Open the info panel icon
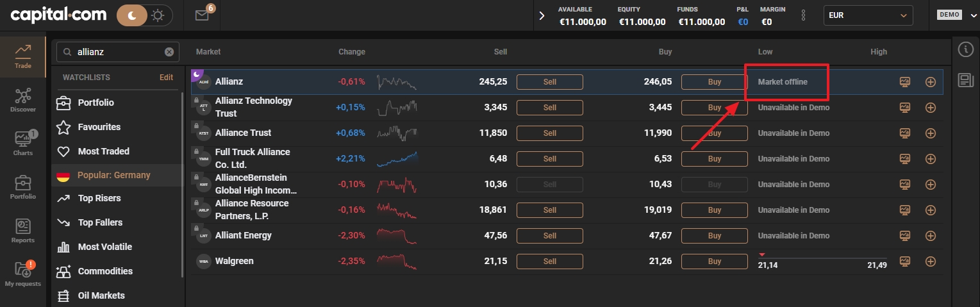The image size is (980, 307). [966, 49]
